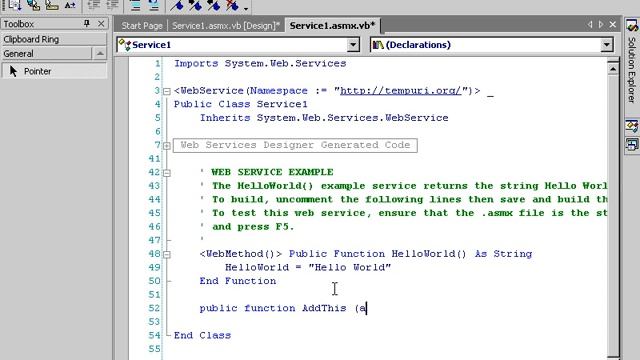Click General section scroll-up arrow
This screenshot has width=640, height=360.
click(x=100, y=53)
